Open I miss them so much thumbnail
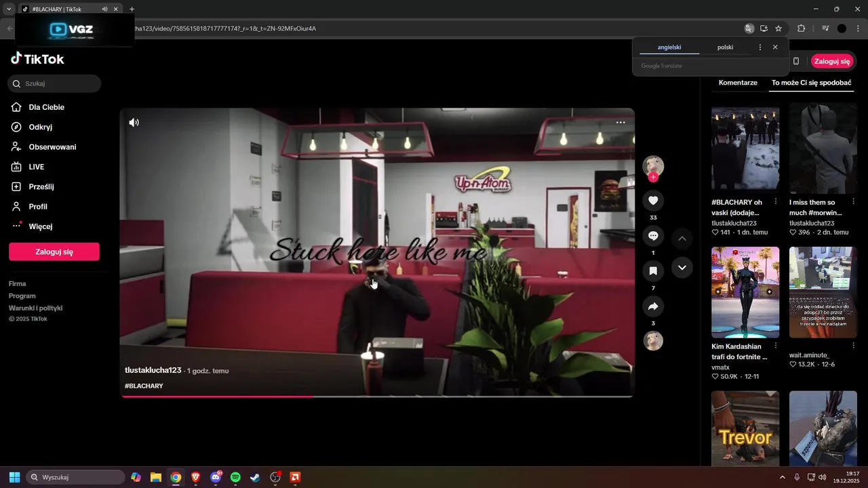Screen dimensions: 868x488 tap(823, 148)
